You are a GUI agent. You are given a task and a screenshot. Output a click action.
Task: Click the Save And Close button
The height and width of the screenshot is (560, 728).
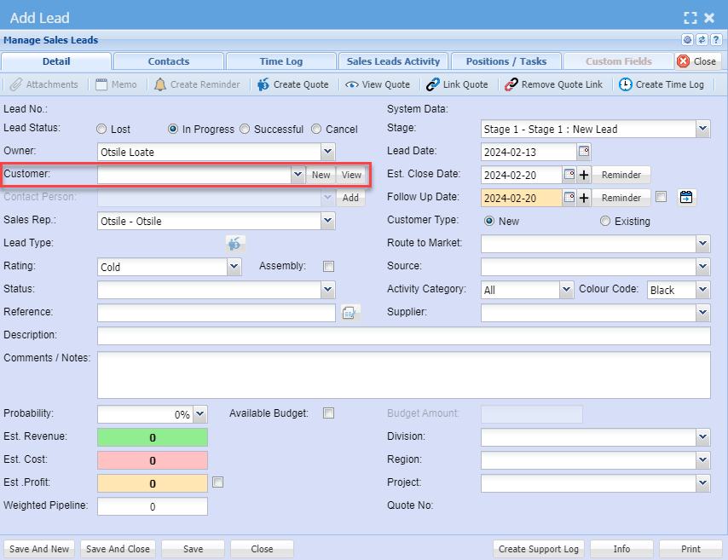[x=118, y=549]
